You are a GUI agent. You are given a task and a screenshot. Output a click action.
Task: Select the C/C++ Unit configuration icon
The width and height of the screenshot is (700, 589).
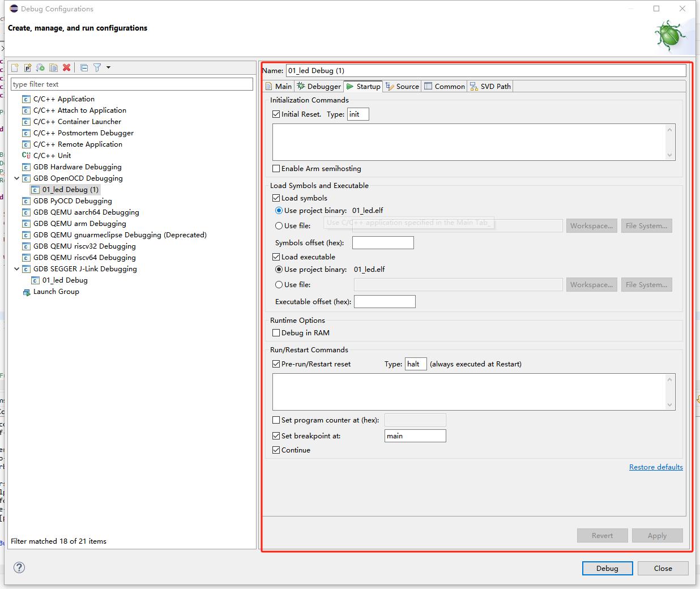[x=26, y=156]
